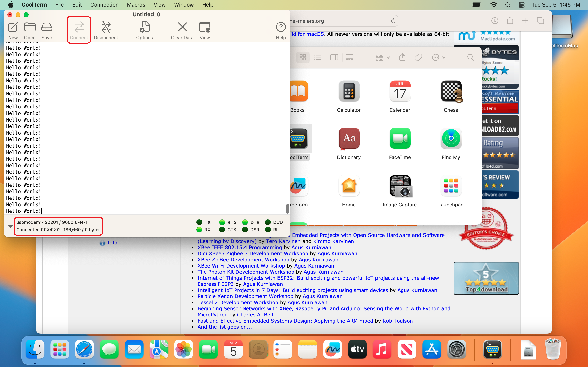588x367 pixels.
Task: Open the Finder group-by dropdown
Action: coord(382,57)
